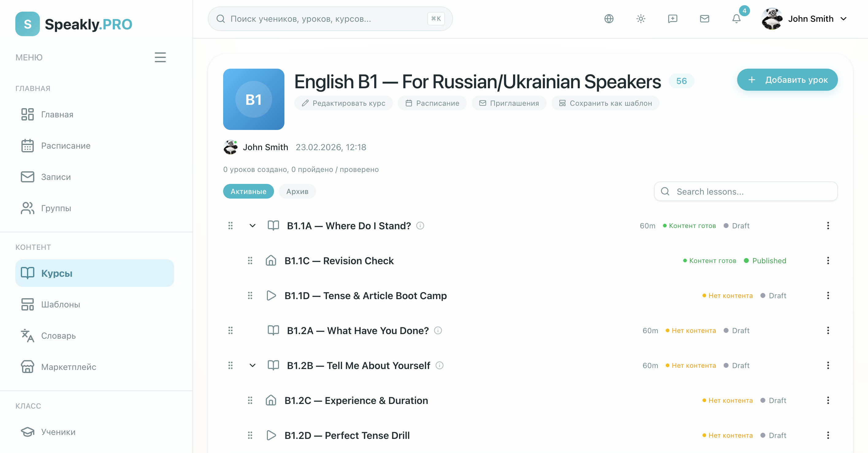Open Группы in the sidebar
Image resolution: width=868 pixels, height=453 pixels.
tap(95, 208)
